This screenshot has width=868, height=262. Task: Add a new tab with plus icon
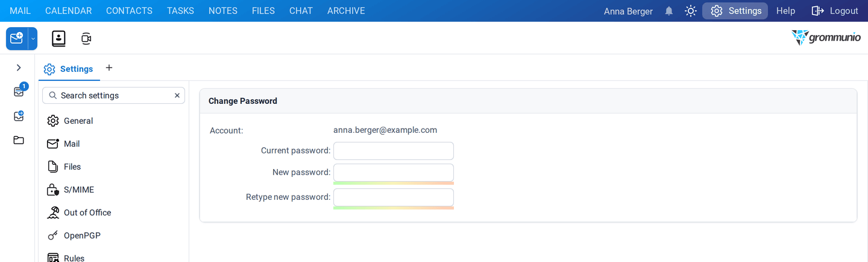109,68
